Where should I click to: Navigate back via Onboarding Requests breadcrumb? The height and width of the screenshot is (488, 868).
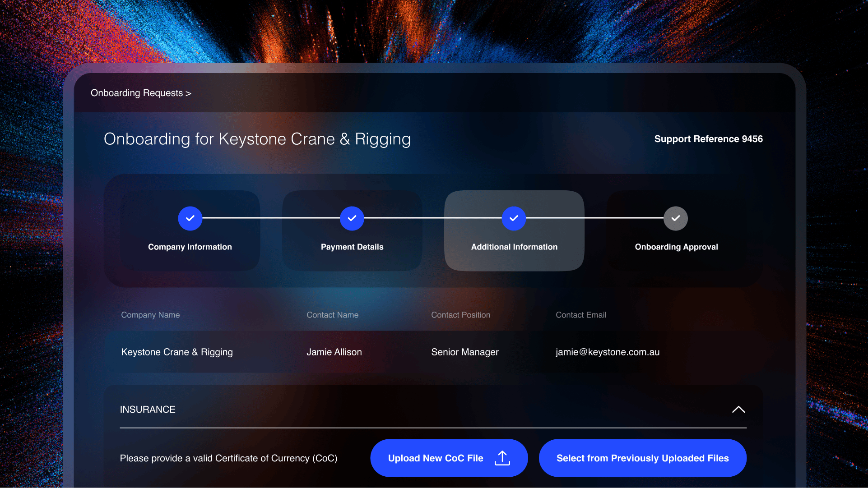pyautogui.click(x=141, y=93)
